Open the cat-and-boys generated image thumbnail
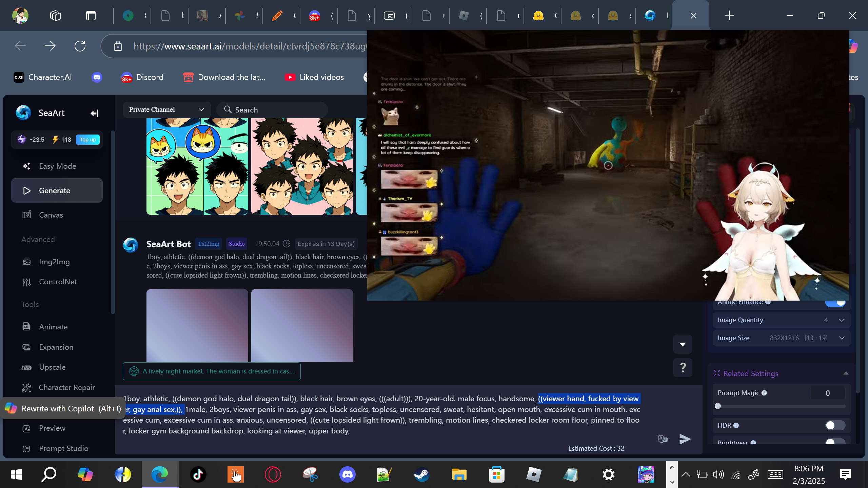The height and width of the screenshot is (488, 868). [197, 166]
